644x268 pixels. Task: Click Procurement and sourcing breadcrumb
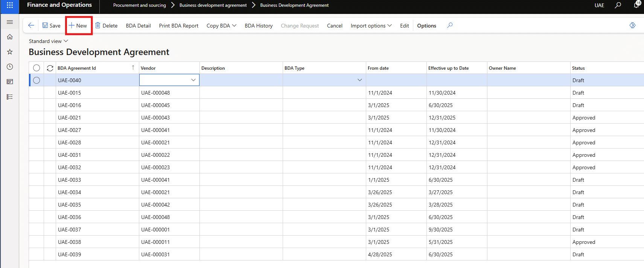(139, 5)
